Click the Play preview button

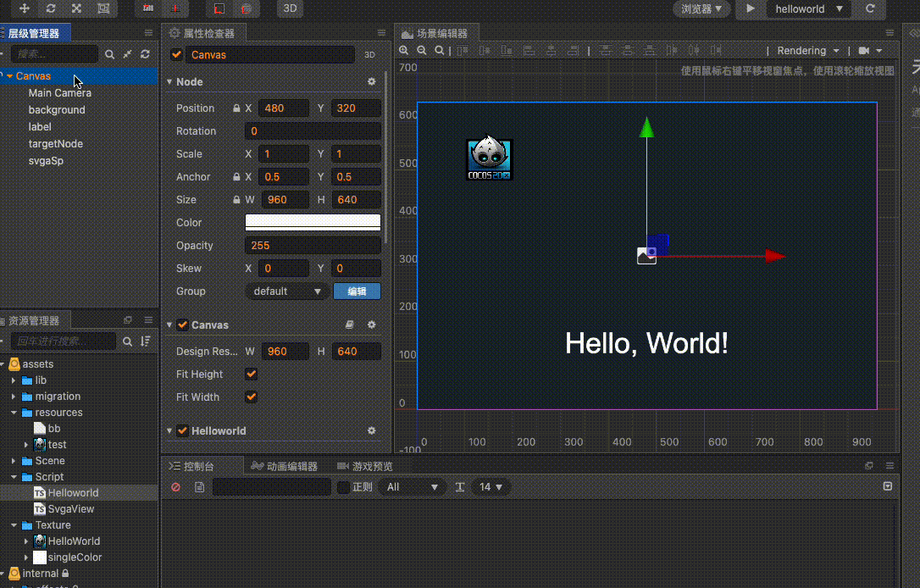750,8
